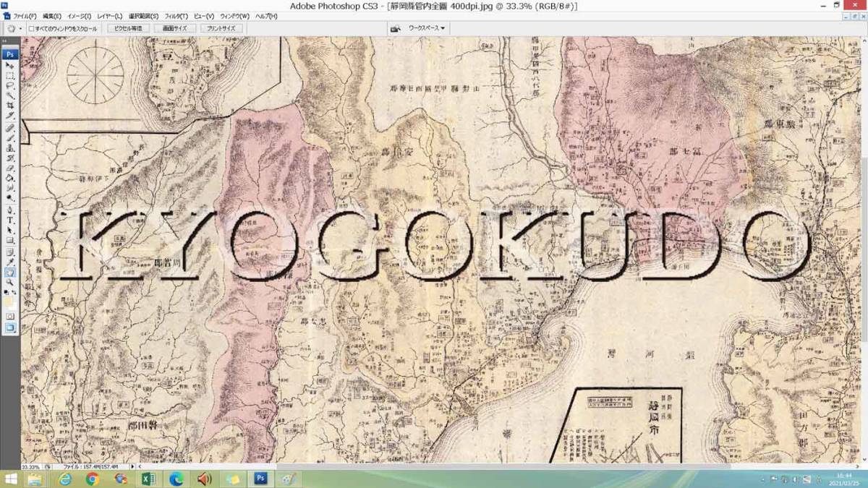Select the Rectangle shape tool

[x=10, y=240]
